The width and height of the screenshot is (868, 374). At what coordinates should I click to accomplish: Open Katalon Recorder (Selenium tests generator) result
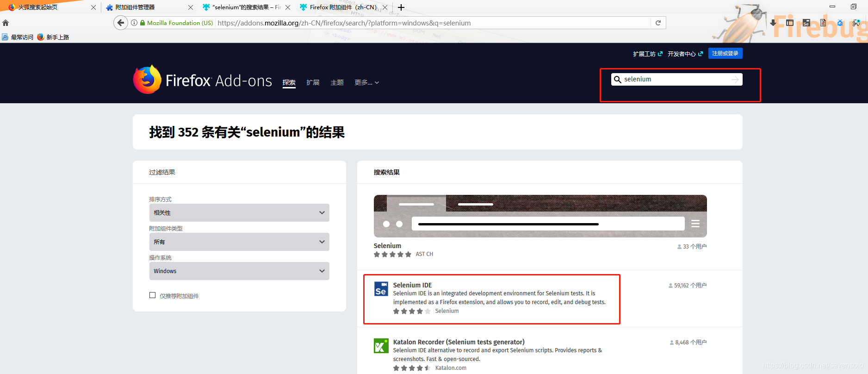click(x=459, y=342)
